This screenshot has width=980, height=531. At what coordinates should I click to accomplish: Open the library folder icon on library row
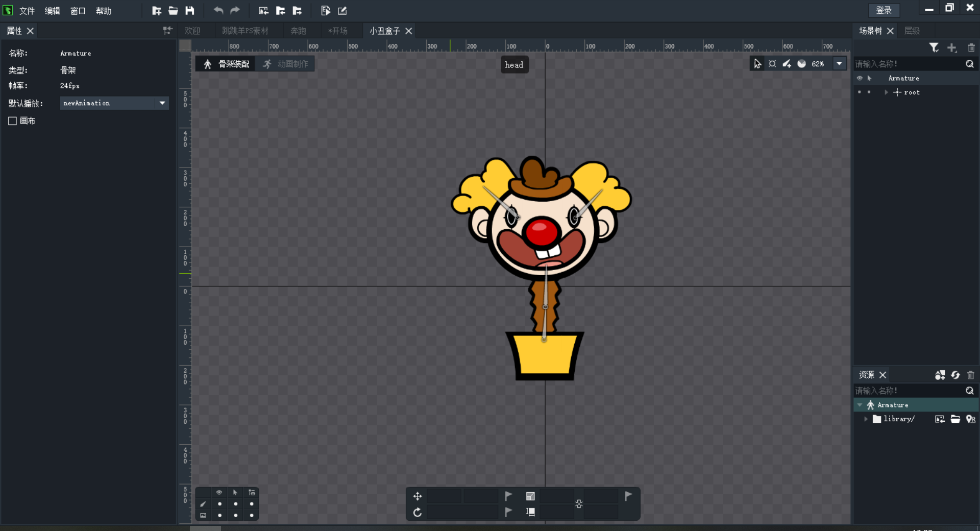click(955, 419)
